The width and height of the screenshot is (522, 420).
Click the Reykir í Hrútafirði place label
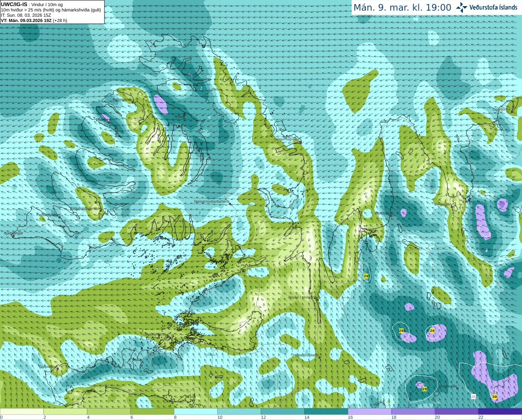302,298
